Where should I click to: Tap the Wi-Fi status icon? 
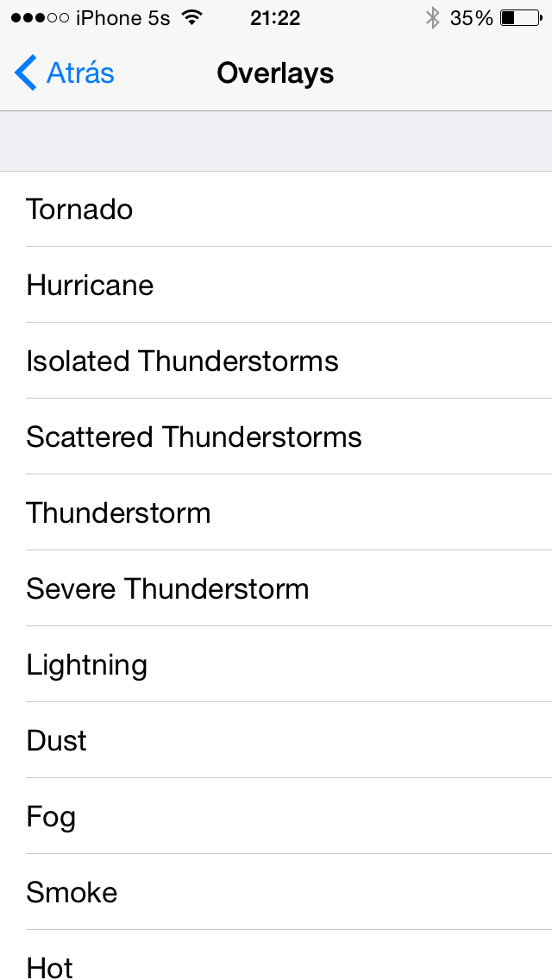tap(192, 17)
